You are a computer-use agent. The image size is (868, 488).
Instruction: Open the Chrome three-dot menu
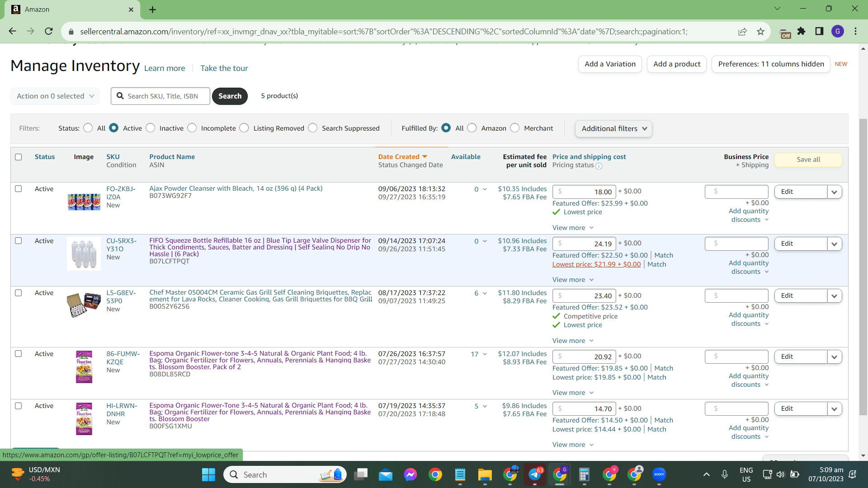[855, 31]
